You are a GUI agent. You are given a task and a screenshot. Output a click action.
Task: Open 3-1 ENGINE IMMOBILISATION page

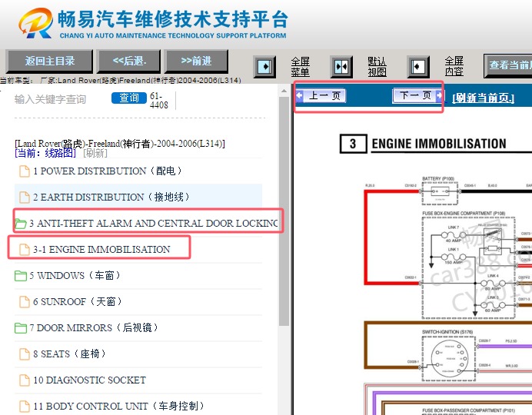101,250
